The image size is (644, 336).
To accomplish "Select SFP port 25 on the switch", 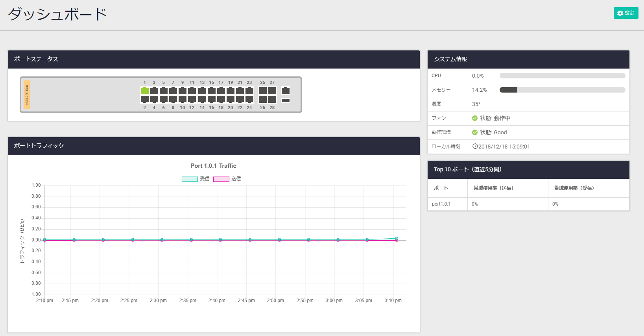I will coord(262,91).
